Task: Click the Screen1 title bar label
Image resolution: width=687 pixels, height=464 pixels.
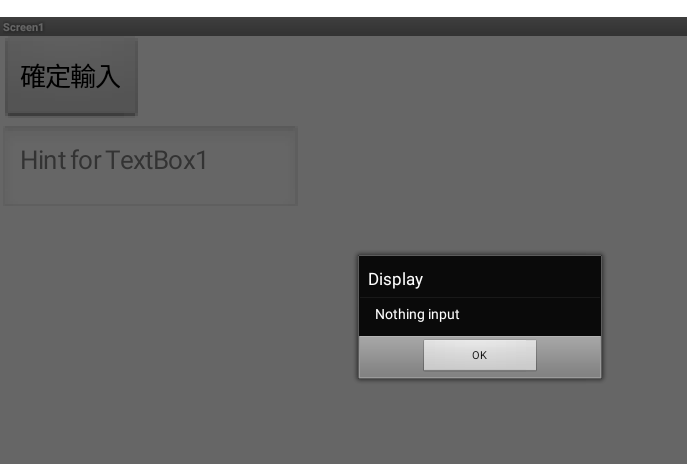Action: [x=23, y=27]
